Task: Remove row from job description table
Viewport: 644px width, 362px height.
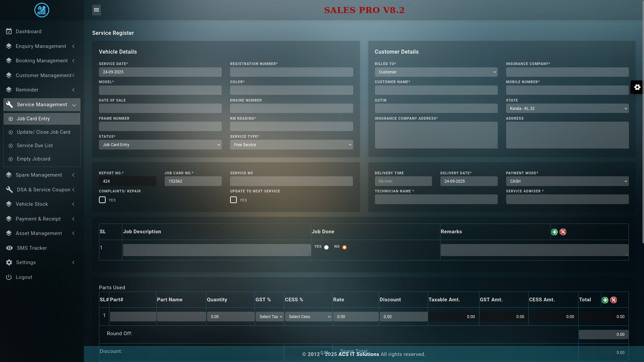Action: pyautogui.click(x=563, y=232)
